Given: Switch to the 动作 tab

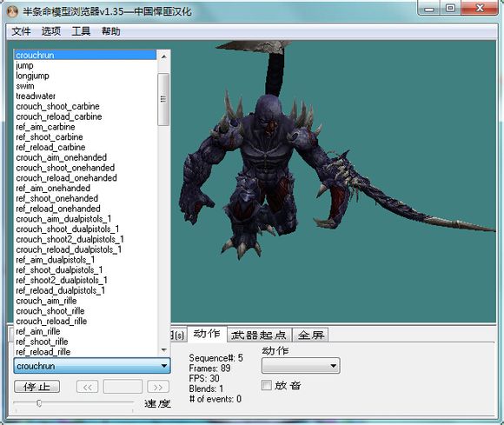Looking at the screenshot, I should click(x=207, y=335).
